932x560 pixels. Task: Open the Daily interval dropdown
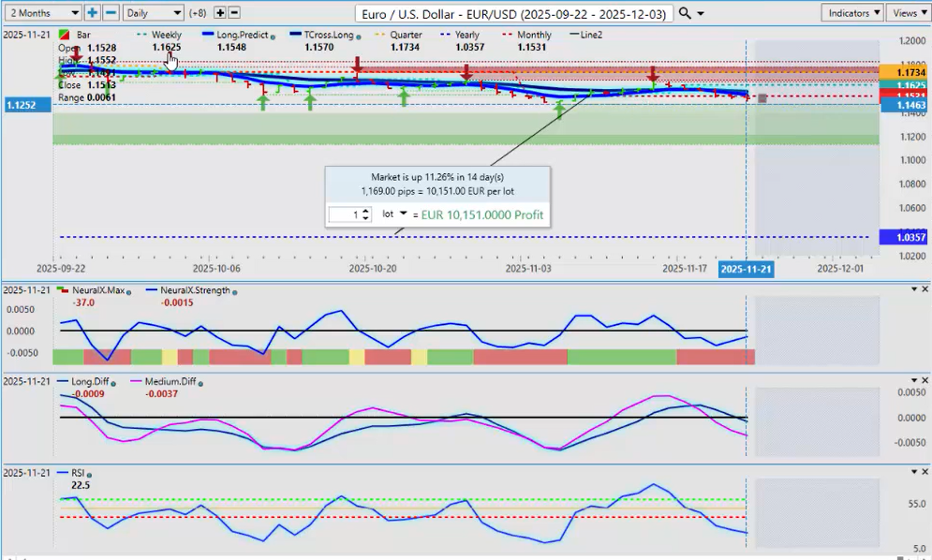(154, 12)
